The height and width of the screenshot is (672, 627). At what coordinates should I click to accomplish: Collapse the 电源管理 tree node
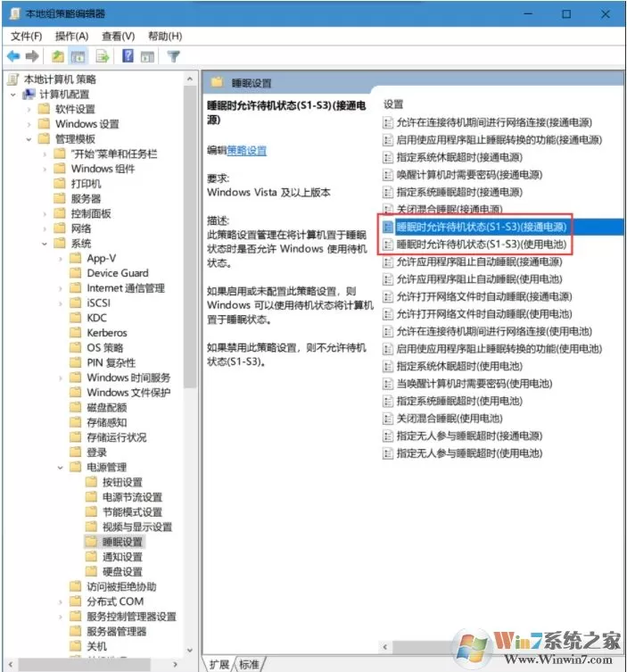(x=61, y=468)
